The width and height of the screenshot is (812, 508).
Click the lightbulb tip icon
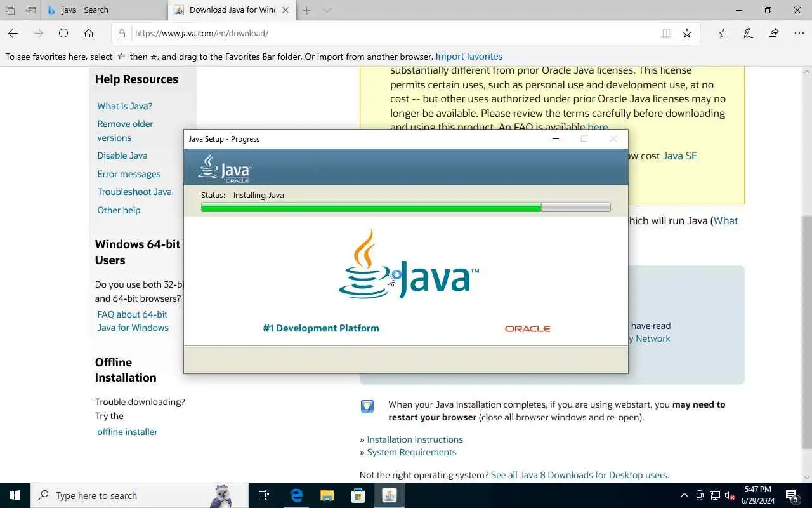click(367, 406)
